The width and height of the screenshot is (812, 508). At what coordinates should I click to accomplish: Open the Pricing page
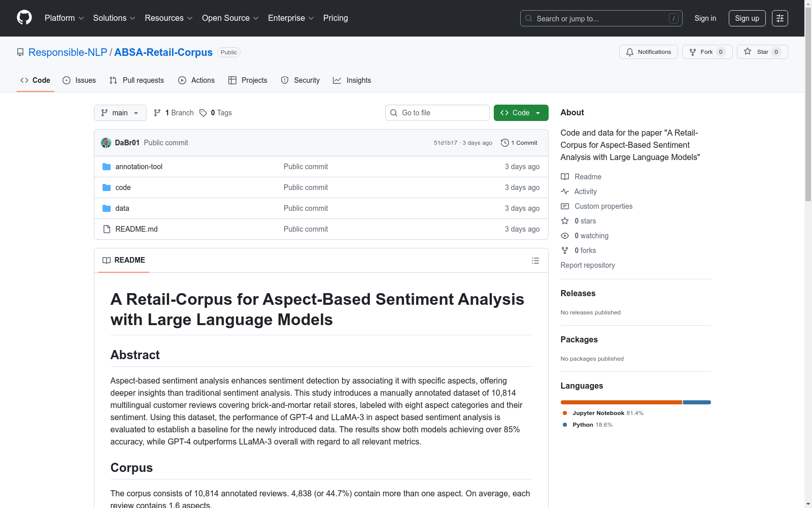335,18
